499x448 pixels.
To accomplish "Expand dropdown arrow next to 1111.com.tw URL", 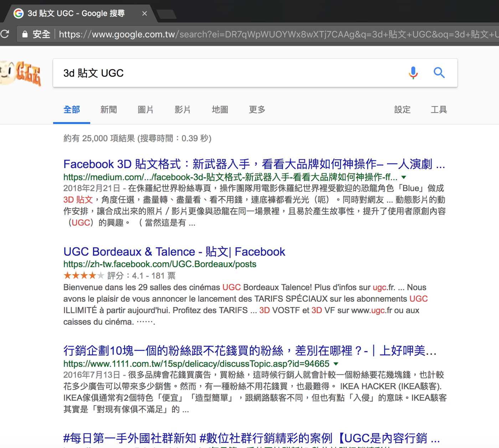I will point(336,364).
